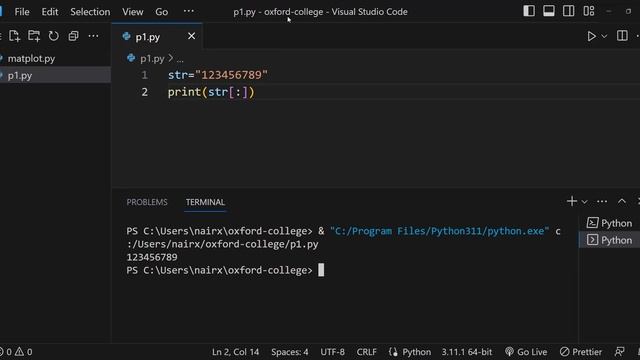Toggle the bottom panel layout icon

point(549,11)
